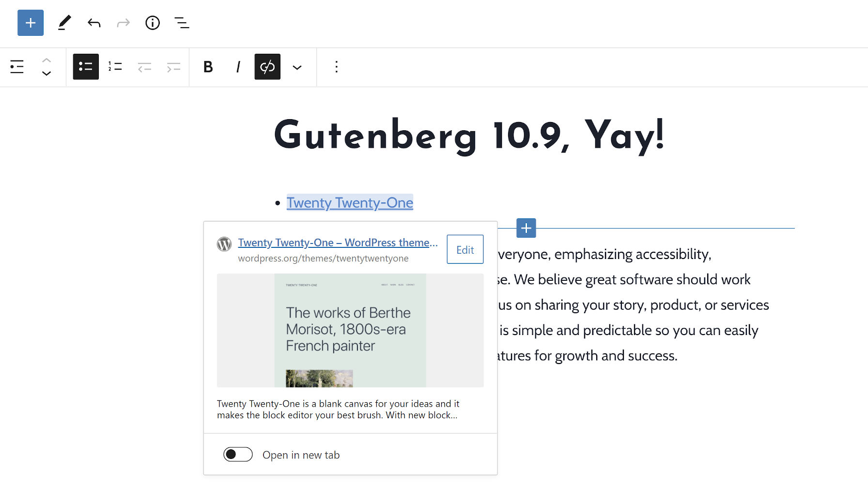This screenshot has width=868, height=488.
Task: Click Edit button in link popover
Action: [465, 249]
